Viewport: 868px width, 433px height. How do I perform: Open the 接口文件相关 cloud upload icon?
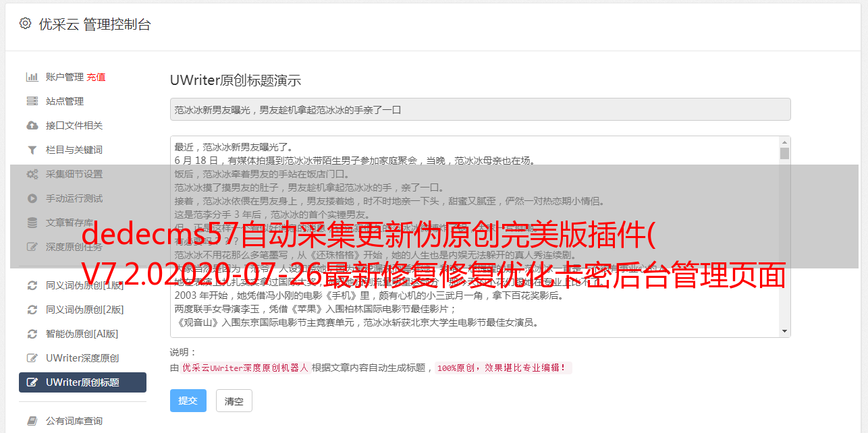pos(32,125)
